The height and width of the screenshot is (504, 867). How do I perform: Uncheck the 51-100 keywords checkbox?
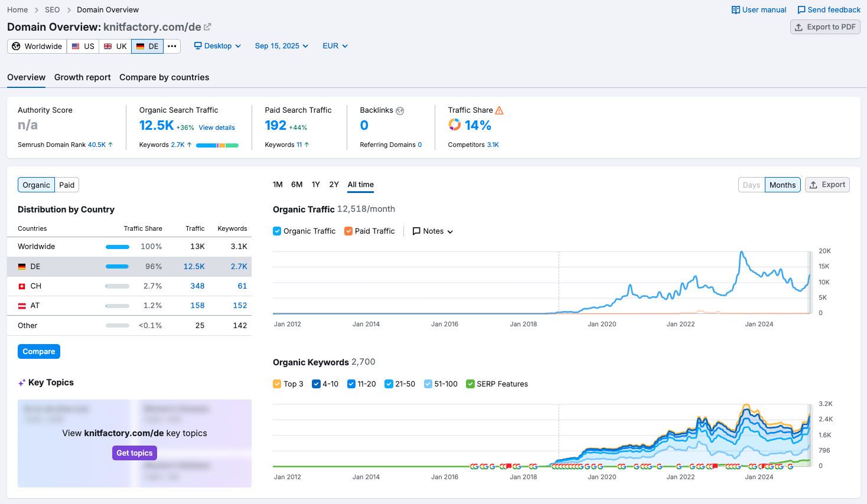point(428,384)
